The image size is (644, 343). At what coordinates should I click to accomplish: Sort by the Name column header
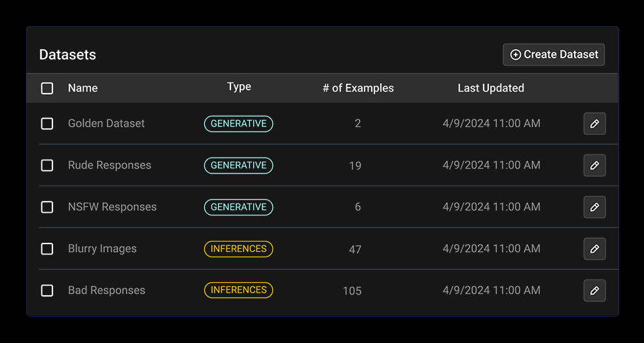coord(82,88)
